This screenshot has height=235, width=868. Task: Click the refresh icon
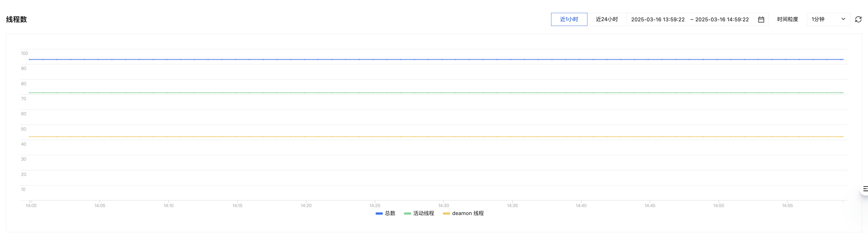(858, 19)
